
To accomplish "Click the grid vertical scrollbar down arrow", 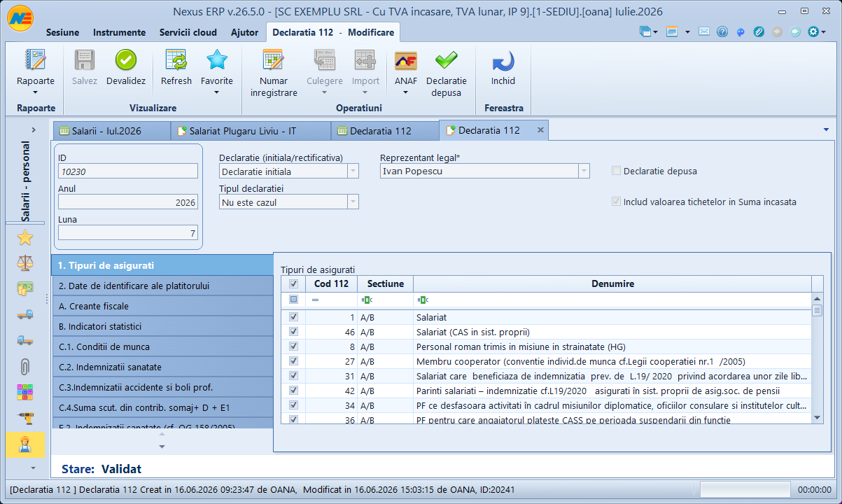I will [x=818, y=417].
